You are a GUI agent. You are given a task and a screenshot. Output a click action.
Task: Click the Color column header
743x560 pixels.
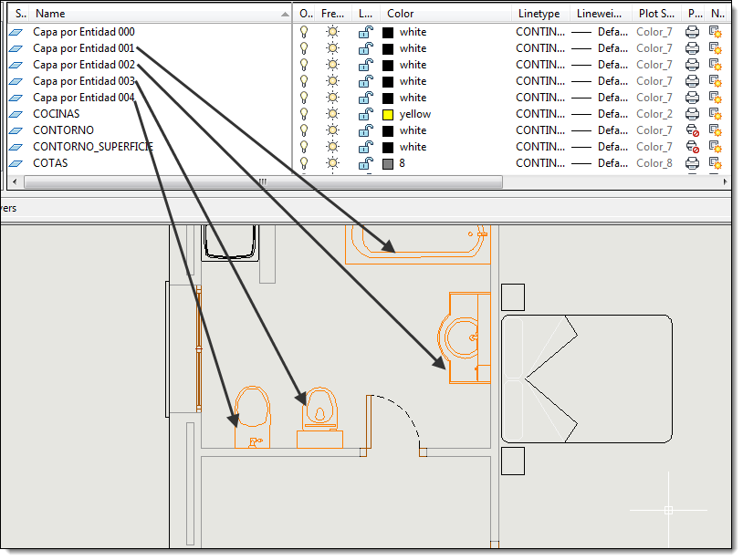(400, 14)
